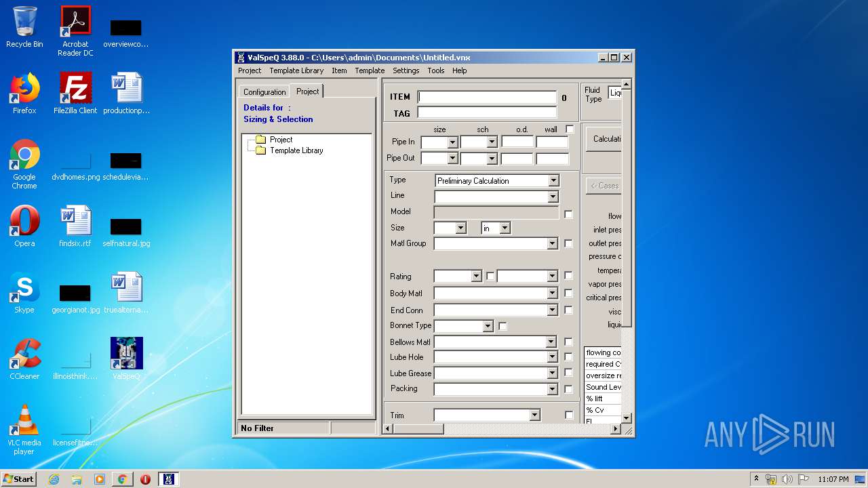The image size is (868, 488).
Task: Launch Acrobat Reader DC from desktop
Action: click(x=75, y=30)
